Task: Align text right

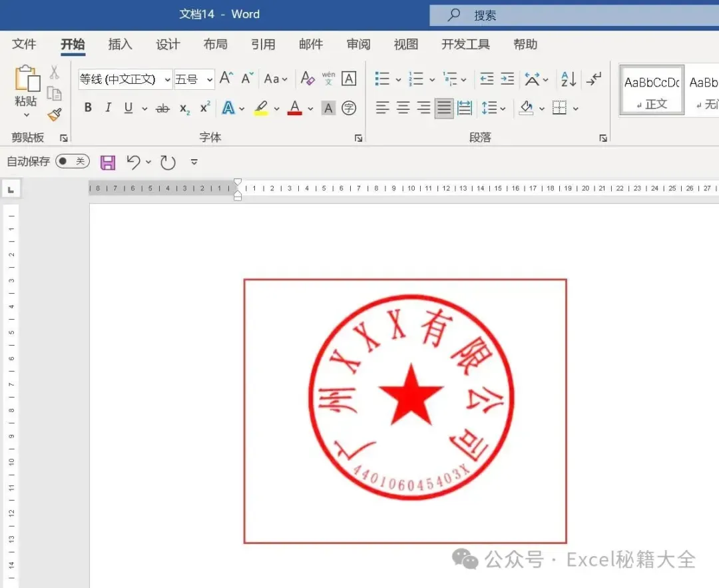Action: click(x=423, y=109)
